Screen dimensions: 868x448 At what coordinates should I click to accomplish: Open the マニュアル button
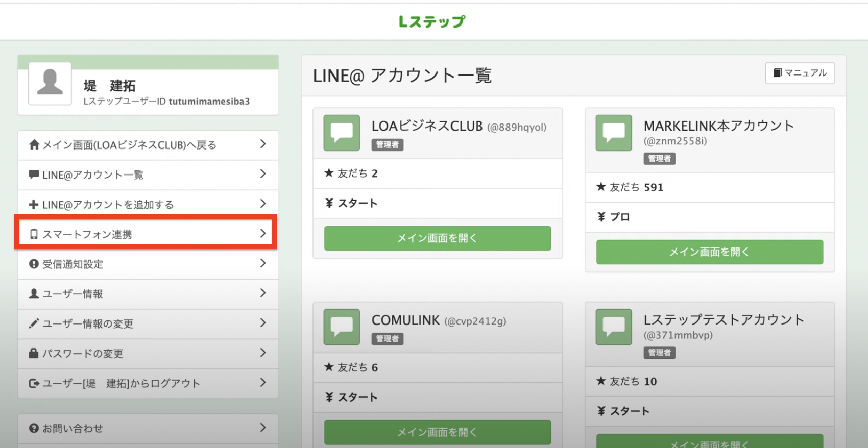pyautogui.click(x=800, y=73)
